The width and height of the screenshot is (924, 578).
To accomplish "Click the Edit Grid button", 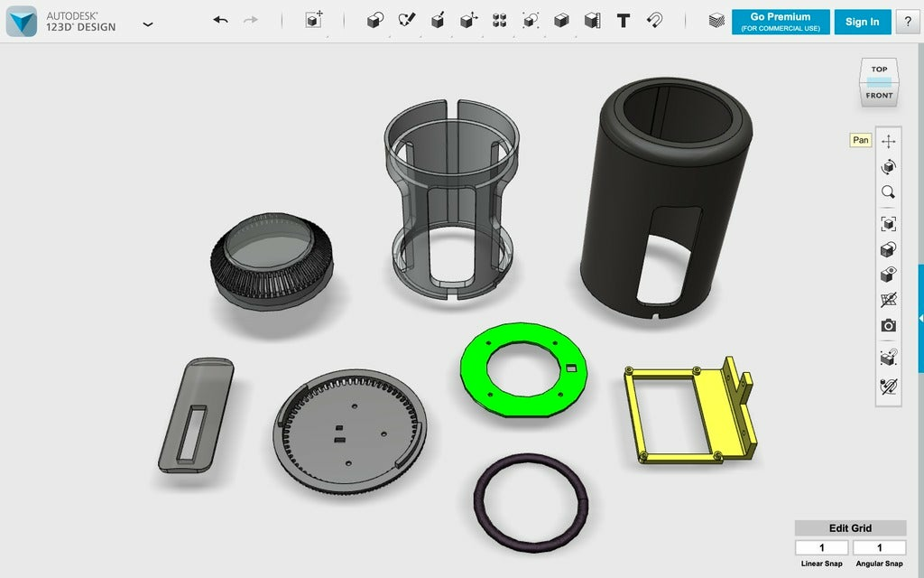I will coord(850,527).
